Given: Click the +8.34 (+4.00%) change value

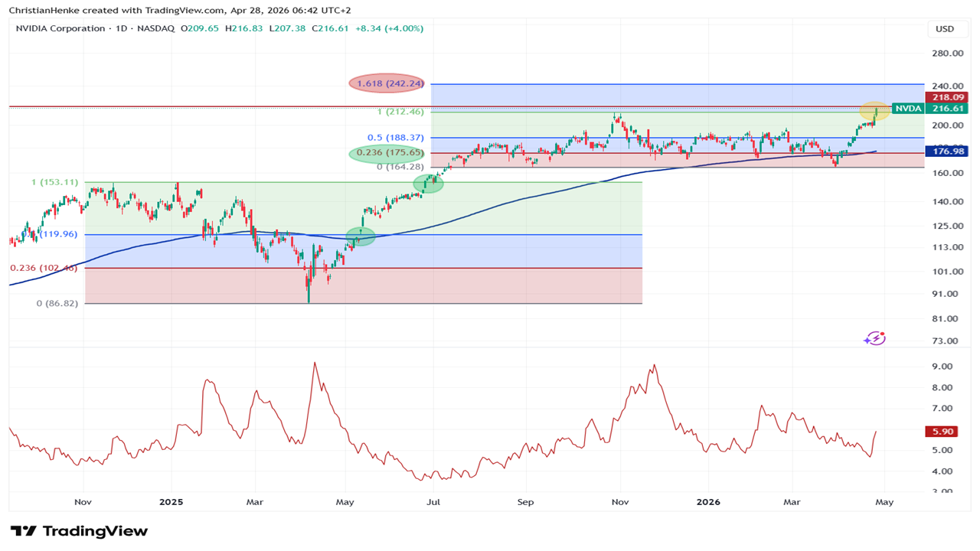Looking at the screenshot, I should [x=388, y=28].
